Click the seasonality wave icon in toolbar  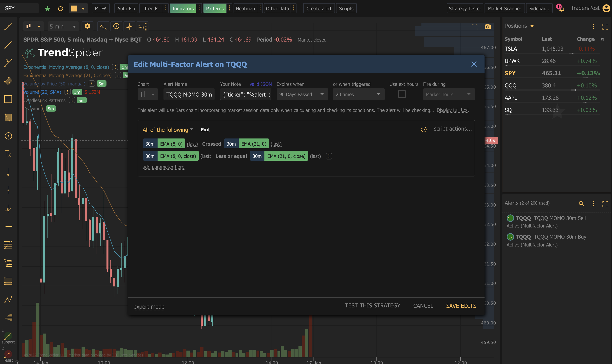(103, 26)
